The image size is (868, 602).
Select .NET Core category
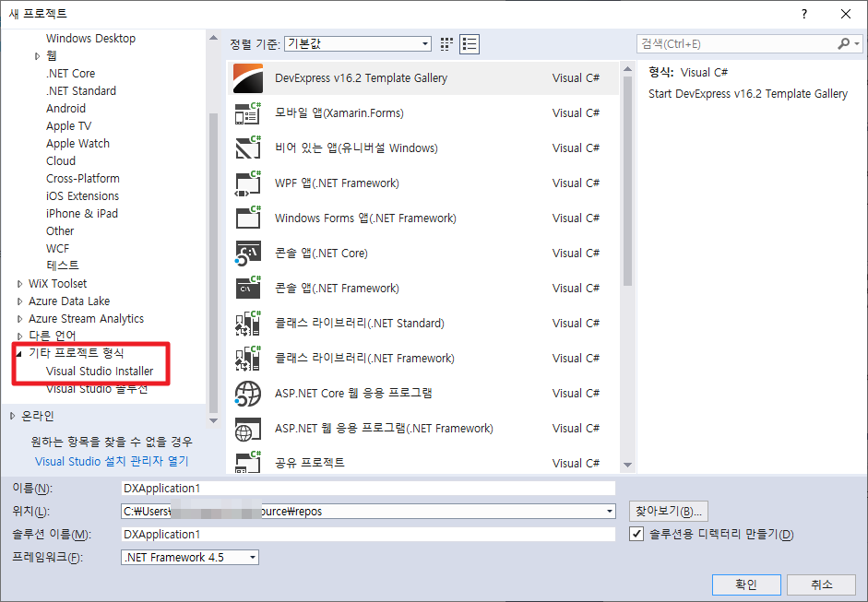coord(70,73)
